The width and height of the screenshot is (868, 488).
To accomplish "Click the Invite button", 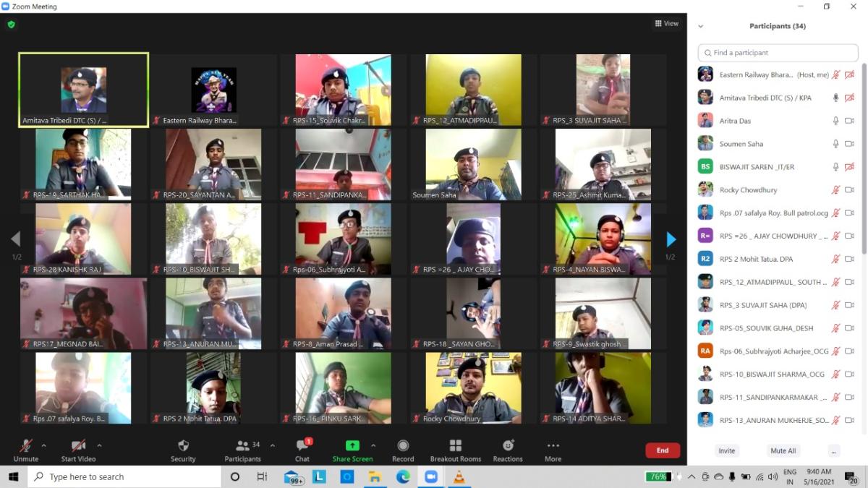I will coord(726,450).
